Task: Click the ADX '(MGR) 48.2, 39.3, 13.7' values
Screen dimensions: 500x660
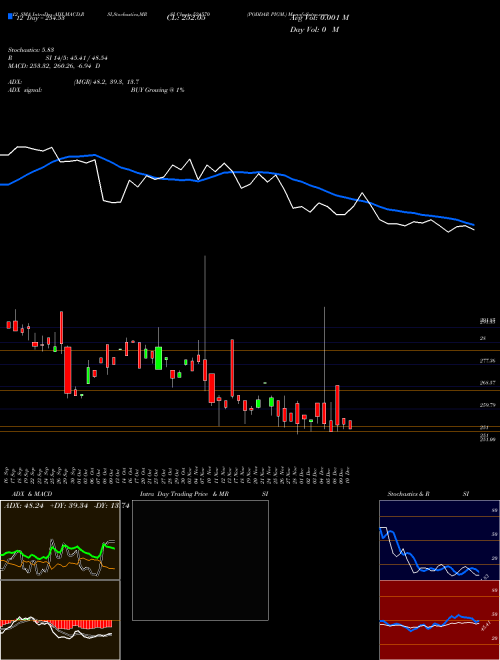Action: tap(106, 82)
